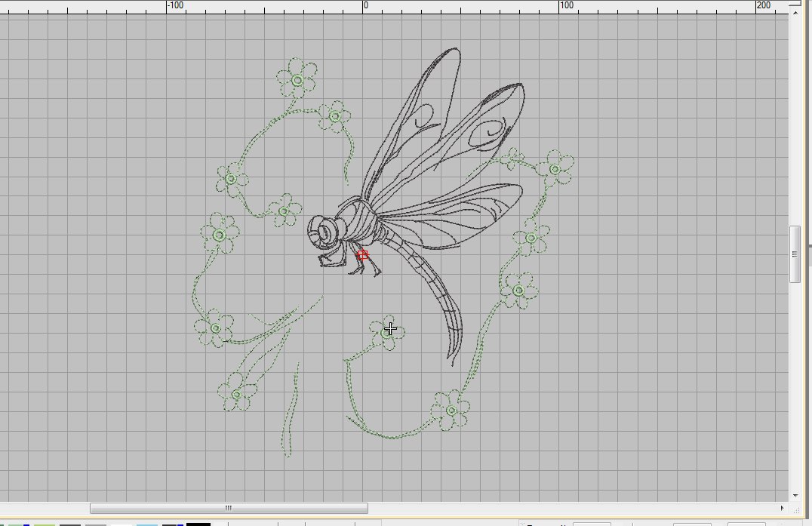Screen dimensions: 812x526
Task: Click the red needle position marker
Action: 362,255
